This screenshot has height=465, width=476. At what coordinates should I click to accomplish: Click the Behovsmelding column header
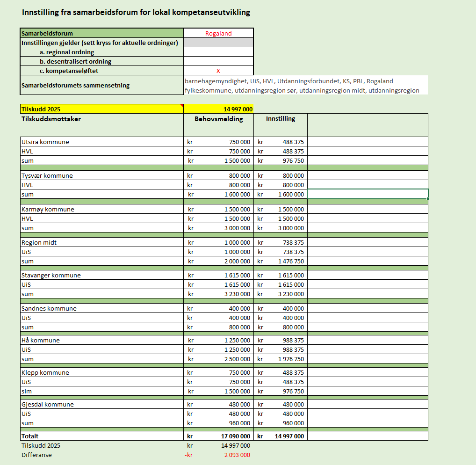click(218, 119)
